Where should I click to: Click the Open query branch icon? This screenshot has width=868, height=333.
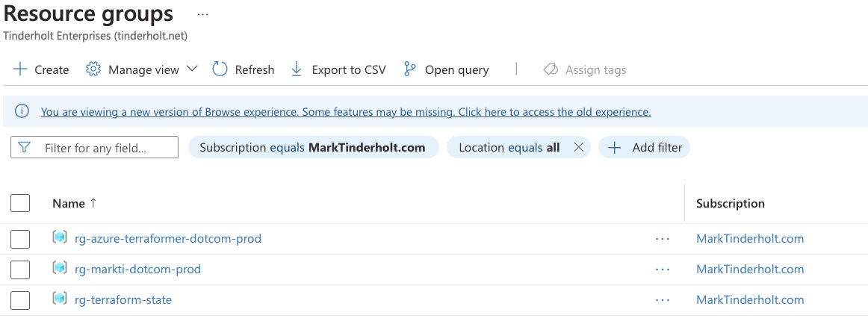click(409, 69)
